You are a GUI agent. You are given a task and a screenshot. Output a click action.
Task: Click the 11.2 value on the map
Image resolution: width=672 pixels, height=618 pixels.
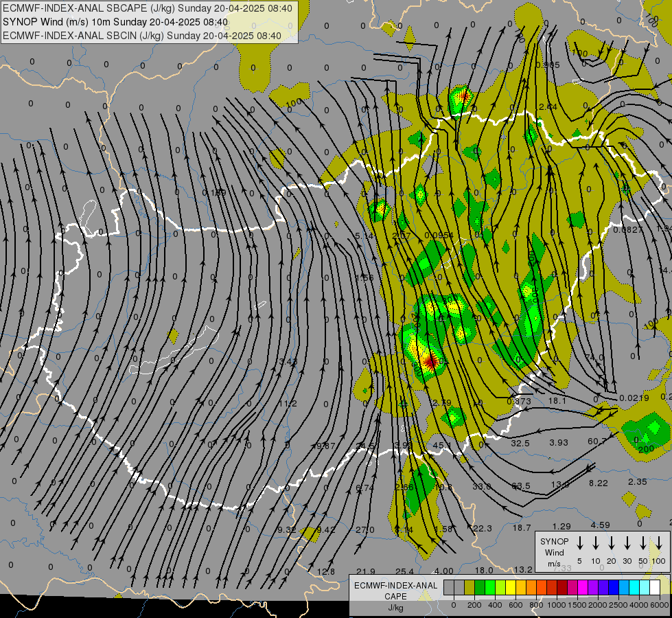[288, 404]
